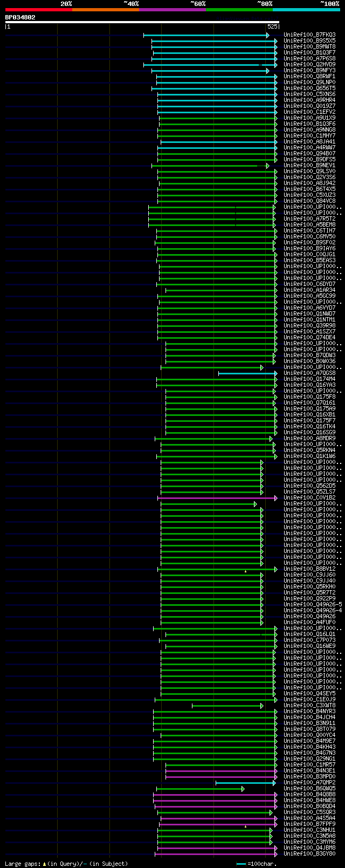Select label UniRef100_A8JA41
The image size is (345, 868).
click(309, 142)
